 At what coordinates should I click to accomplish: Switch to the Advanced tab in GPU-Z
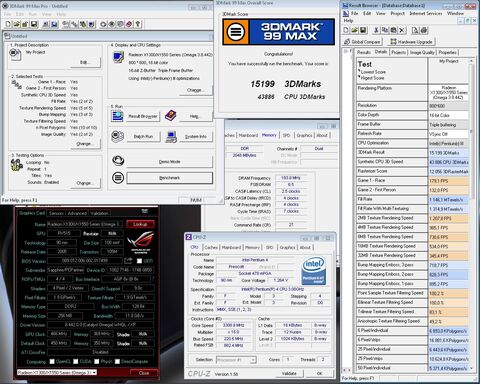[77, 213]
